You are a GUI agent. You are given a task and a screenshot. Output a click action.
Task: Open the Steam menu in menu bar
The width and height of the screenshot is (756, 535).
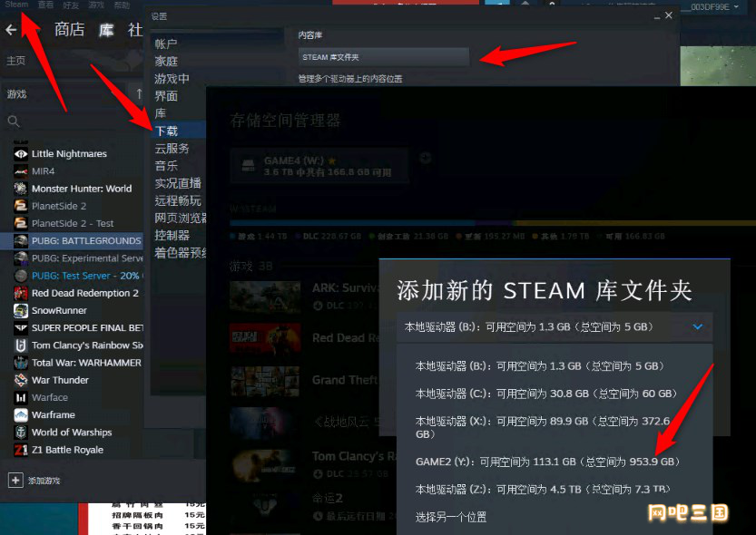16,5
